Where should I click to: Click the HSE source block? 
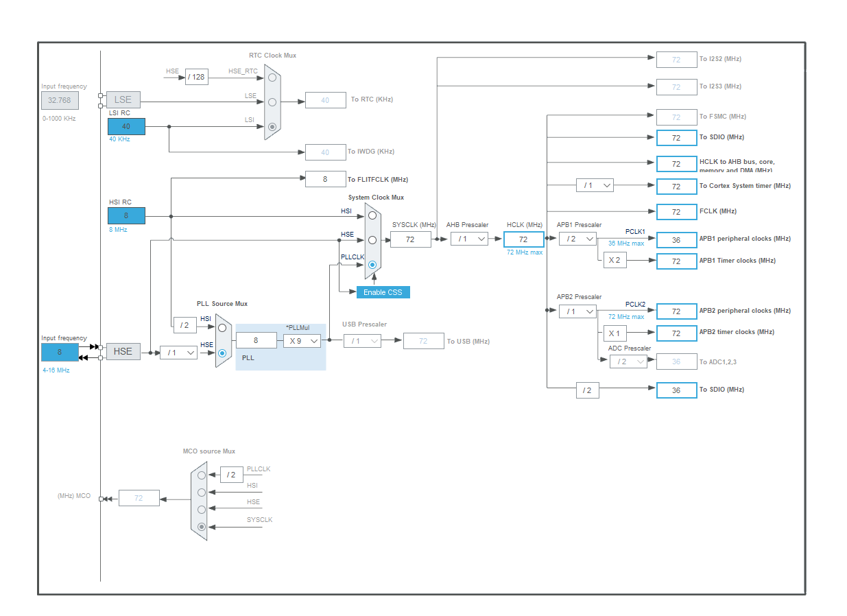click(x=123, y=351)
